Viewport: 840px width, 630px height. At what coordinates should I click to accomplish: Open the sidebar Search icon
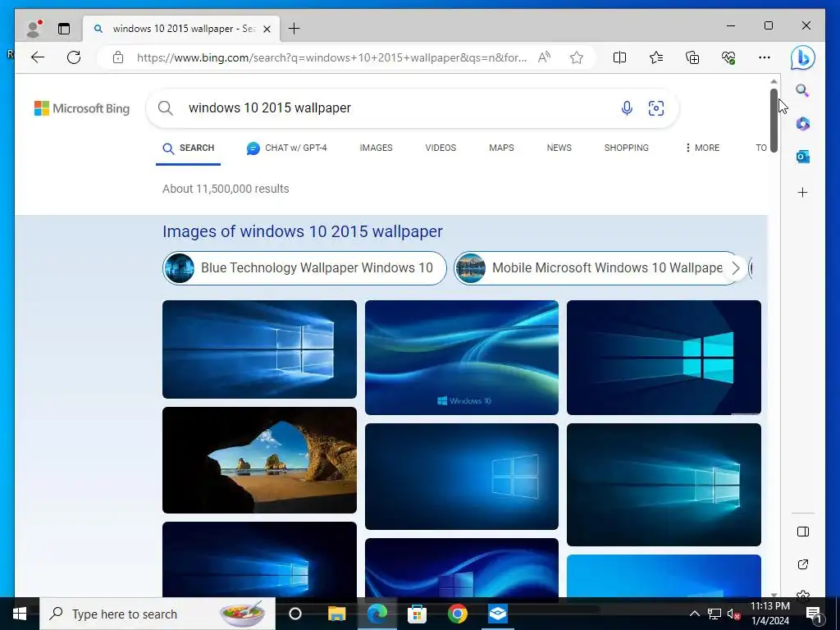point(802,90)
